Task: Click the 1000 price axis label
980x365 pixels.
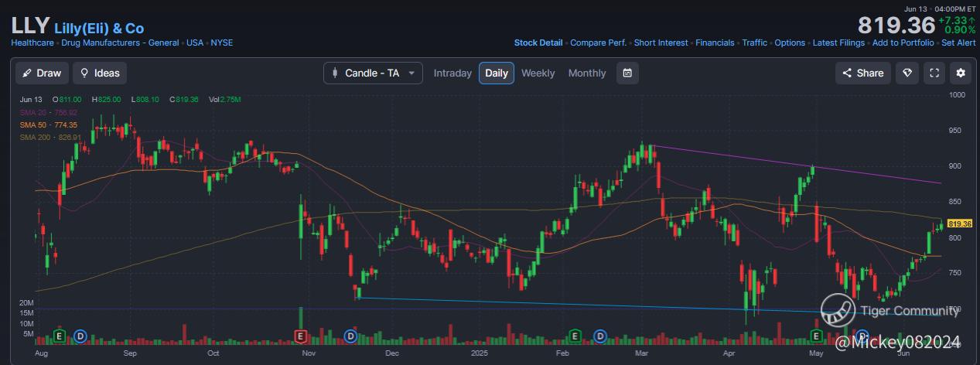Action: point(958,94)
